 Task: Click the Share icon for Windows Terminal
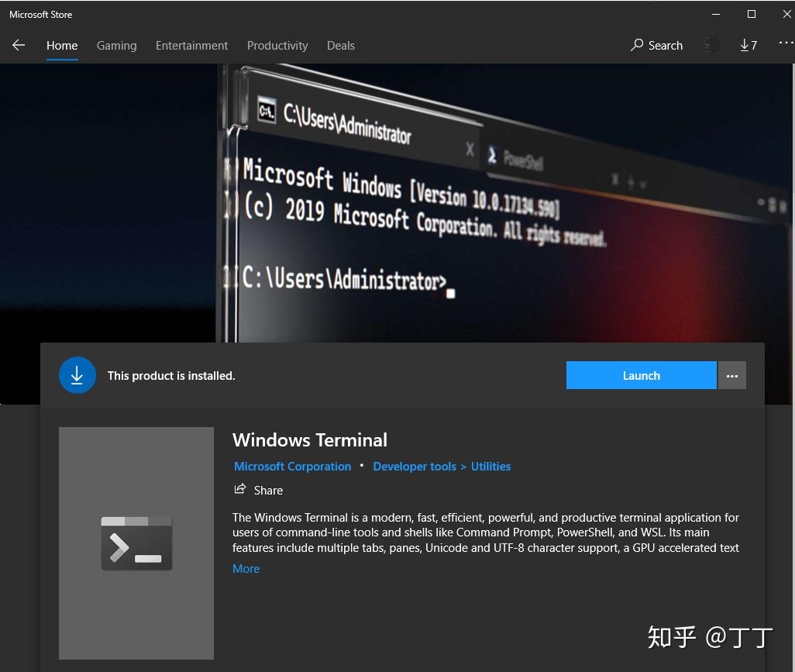pyautogui.click(x=239, y=488)
